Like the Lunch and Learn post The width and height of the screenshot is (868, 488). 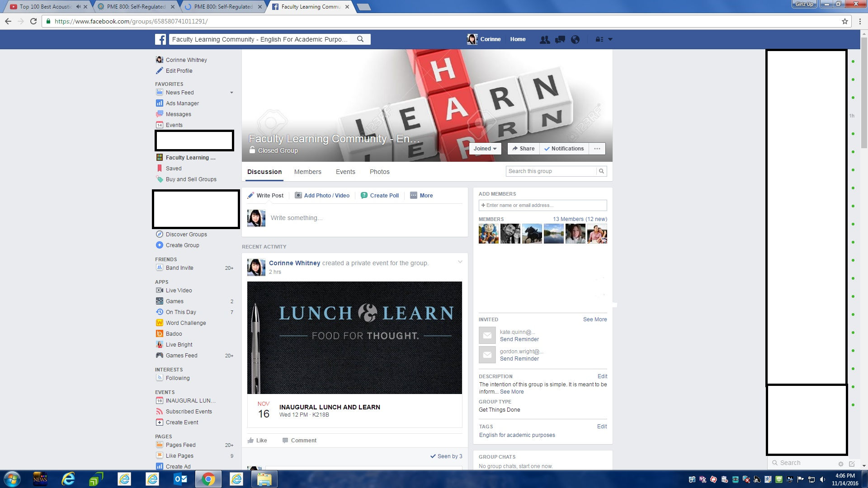[257, 441]
